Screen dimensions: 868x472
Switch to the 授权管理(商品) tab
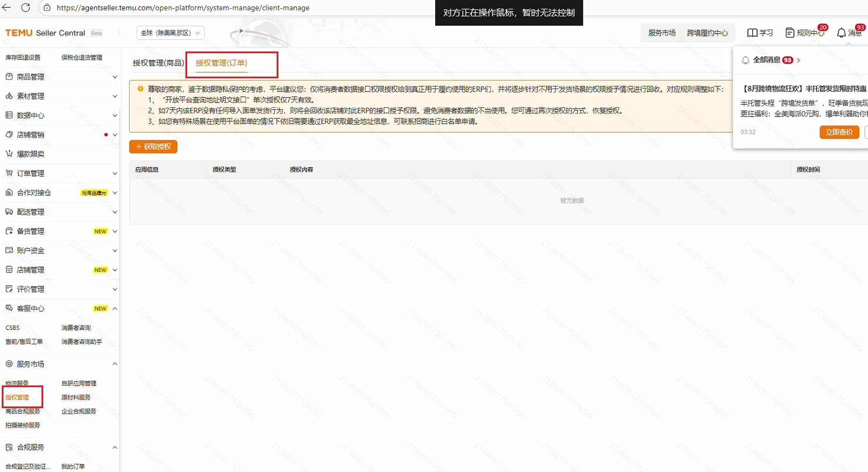tap(158, 63)
